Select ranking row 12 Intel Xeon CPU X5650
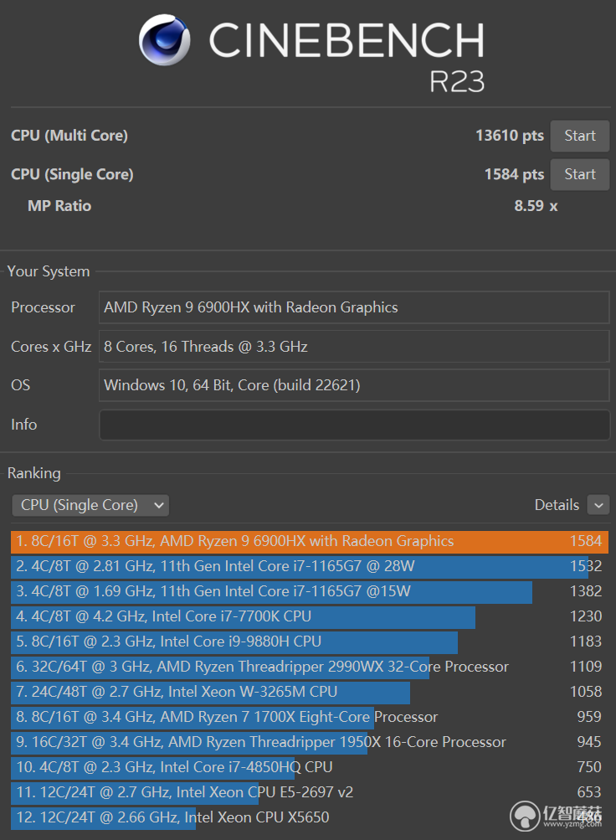 [x=310, y=817]
